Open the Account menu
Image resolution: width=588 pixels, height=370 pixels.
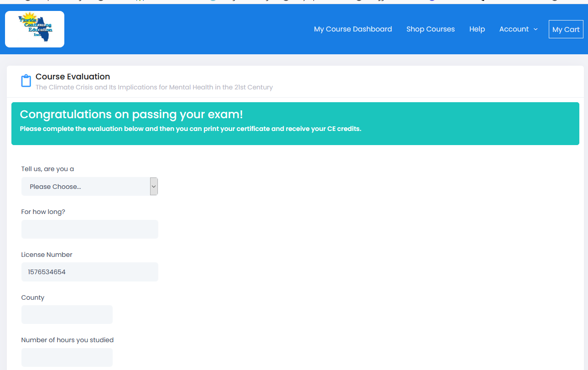click(x=514, y=29)
